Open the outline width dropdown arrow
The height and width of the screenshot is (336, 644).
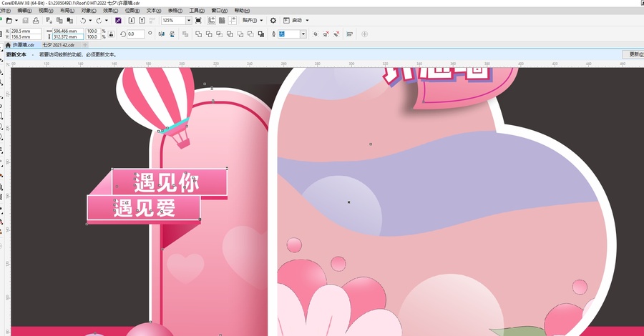[303, 34]
